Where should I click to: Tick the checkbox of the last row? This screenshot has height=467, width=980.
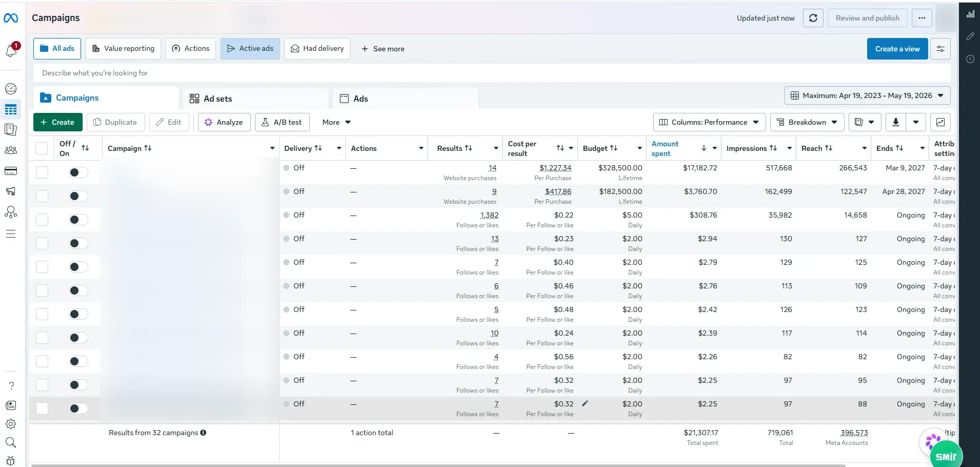[x=42, y=408]
